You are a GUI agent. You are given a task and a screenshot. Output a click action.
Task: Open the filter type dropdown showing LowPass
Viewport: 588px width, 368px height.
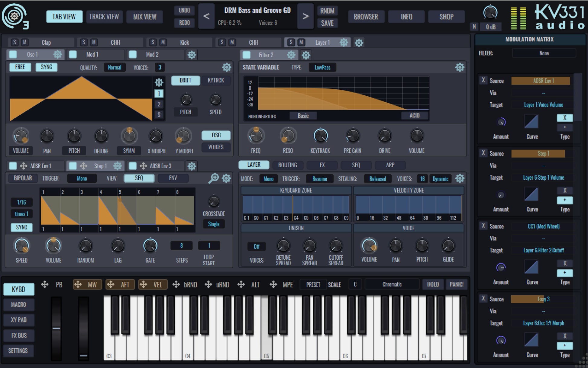(322, 67)
